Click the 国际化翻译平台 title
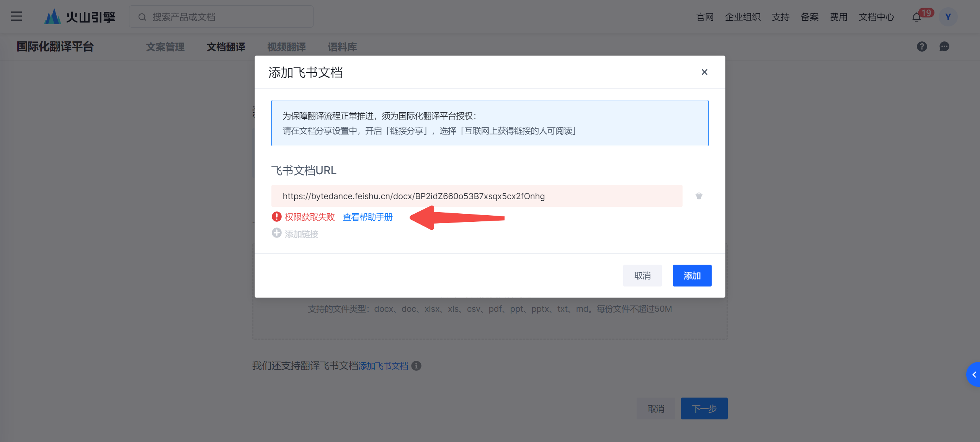The image size is (980, 442). coord(55,46)
